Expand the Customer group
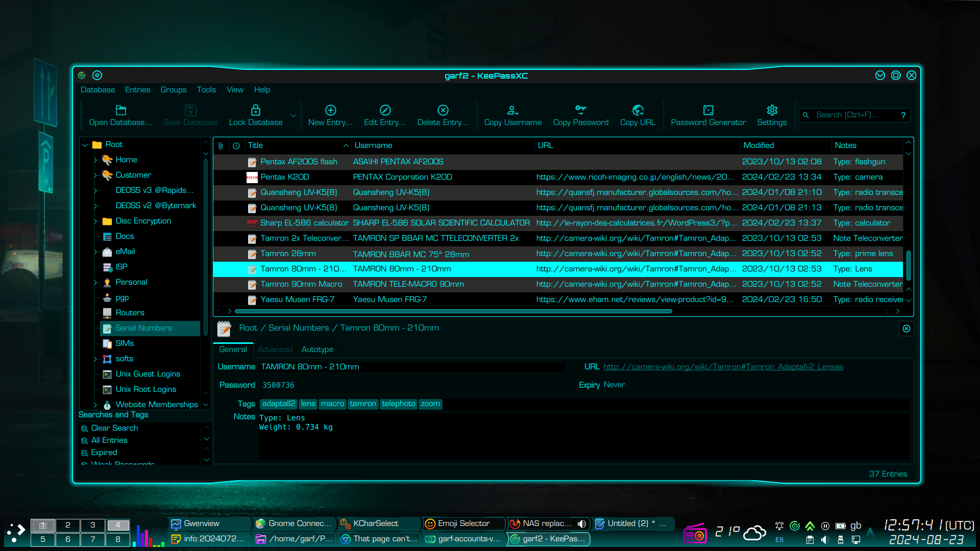 [95, 176]
